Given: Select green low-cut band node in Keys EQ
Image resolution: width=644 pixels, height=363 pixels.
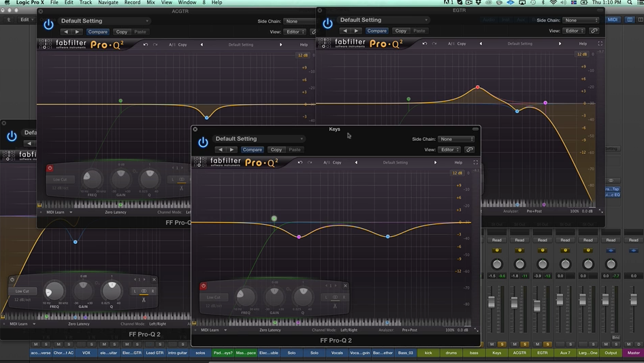Looking at the screenshot, I should pos(274,219).
